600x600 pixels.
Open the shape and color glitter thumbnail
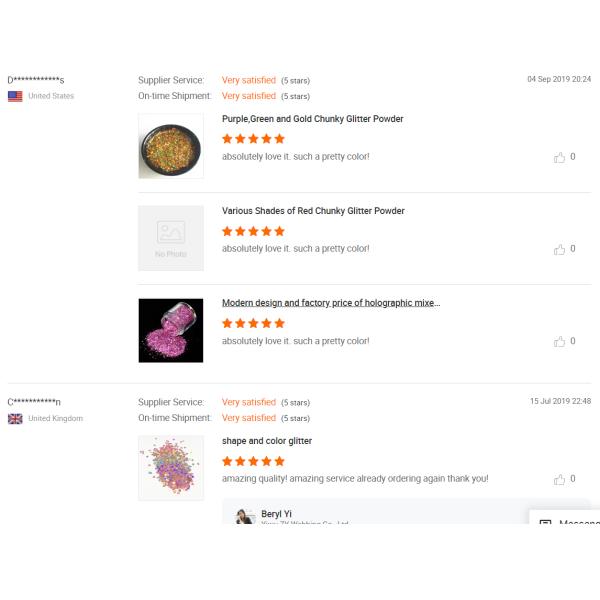pos(171,468)
